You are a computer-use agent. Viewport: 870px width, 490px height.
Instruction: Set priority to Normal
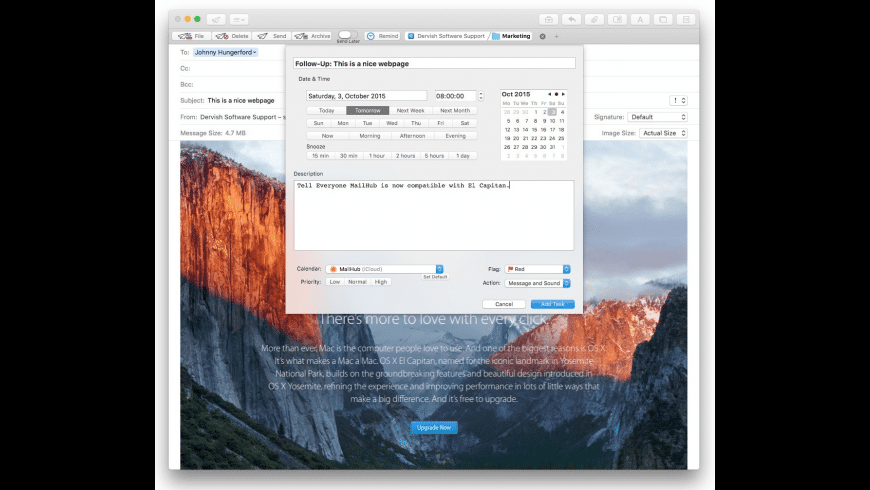[357, 282]
